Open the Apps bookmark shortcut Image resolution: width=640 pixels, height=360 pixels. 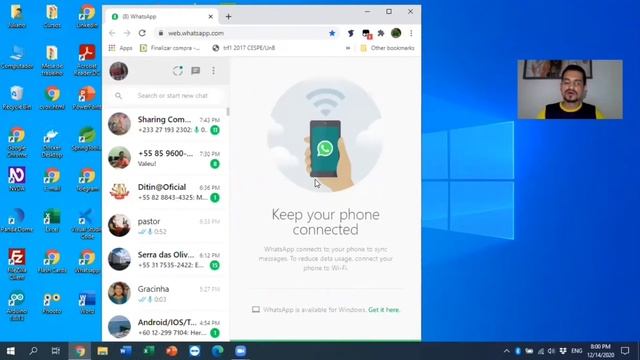[x=120, y=48]
